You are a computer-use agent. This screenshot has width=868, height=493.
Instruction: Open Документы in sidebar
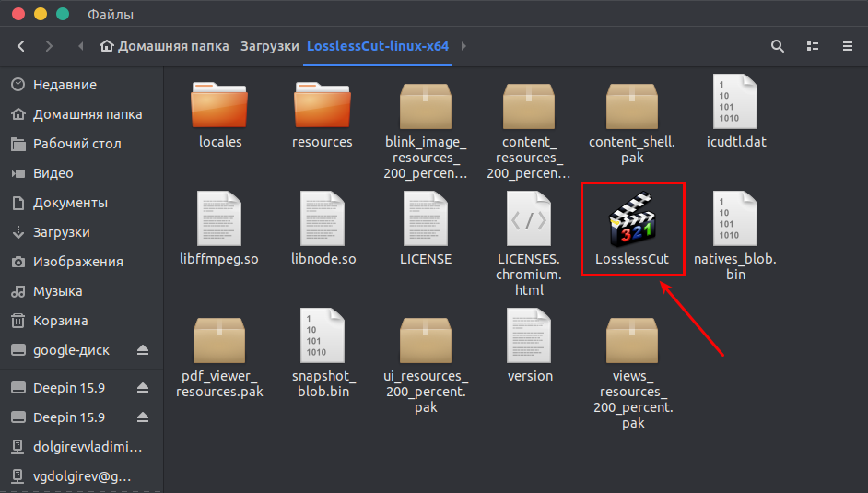[82, 203]
